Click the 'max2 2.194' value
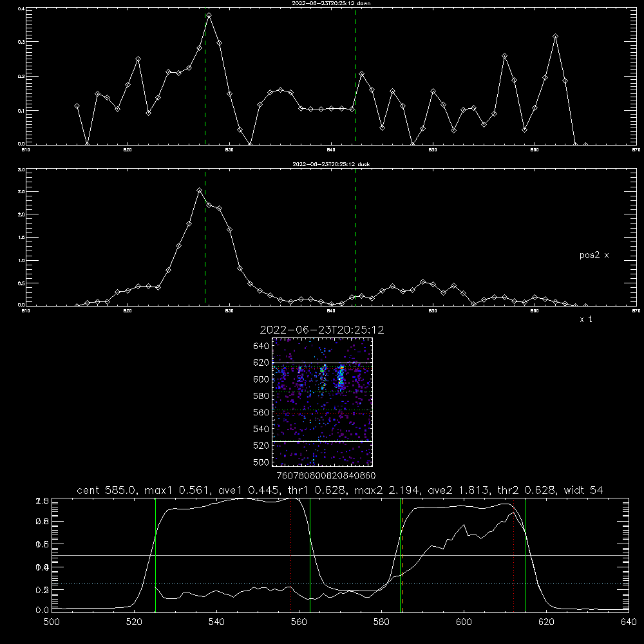 (387, 490)
